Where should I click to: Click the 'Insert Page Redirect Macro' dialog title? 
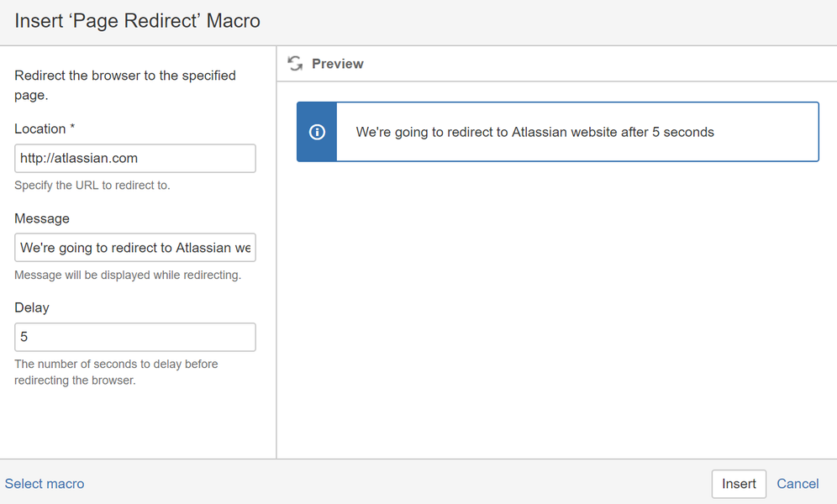point(137,21)
